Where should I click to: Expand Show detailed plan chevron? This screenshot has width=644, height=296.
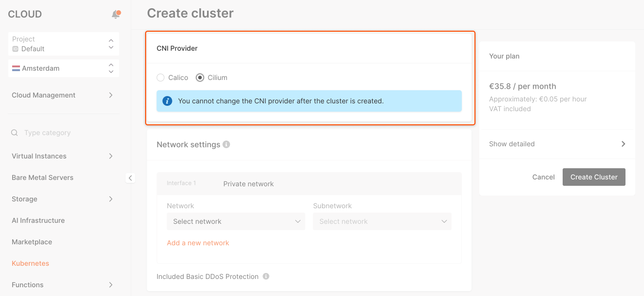pos(623,144)
